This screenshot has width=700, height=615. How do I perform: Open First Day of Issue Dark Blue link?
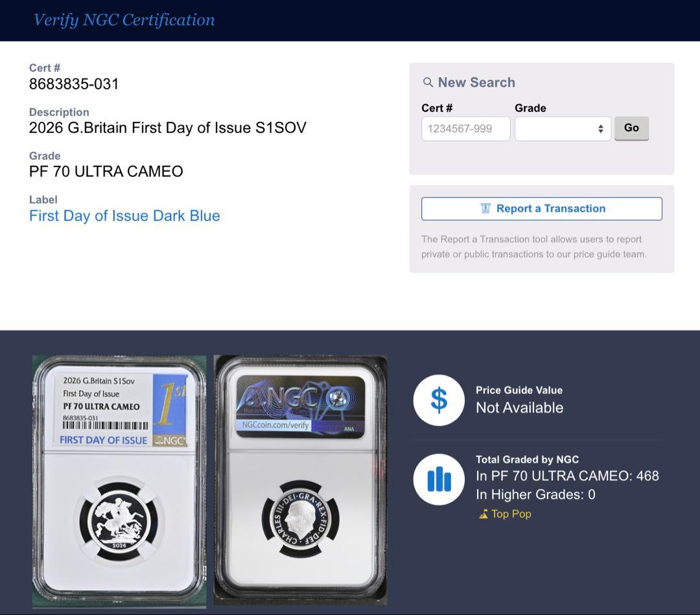pos(124,216)
